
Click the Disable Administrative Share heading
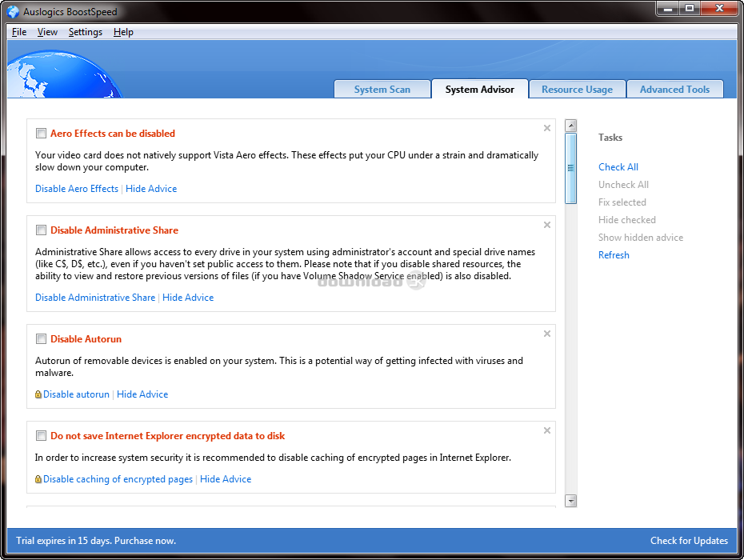pos(114,230)
